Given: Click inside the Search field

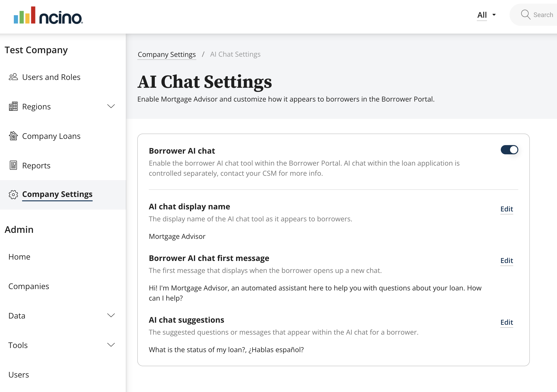Looking at the screenshot, I should [543, 15].
